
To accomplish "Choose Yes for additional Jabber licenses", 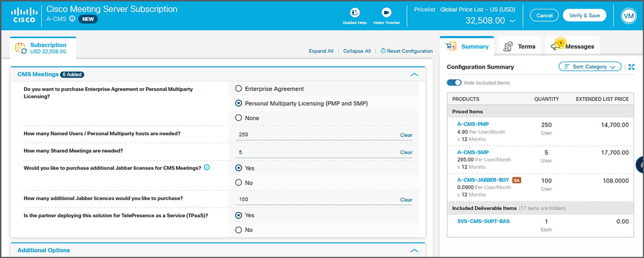I will (238, 168).
